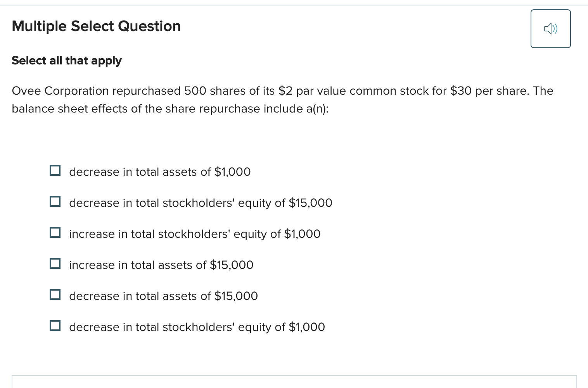Check 'increase in total stockholders' equity of $1,000'
Image resolution: width=588 pixels, height=388 pixels.
point(55,232)
